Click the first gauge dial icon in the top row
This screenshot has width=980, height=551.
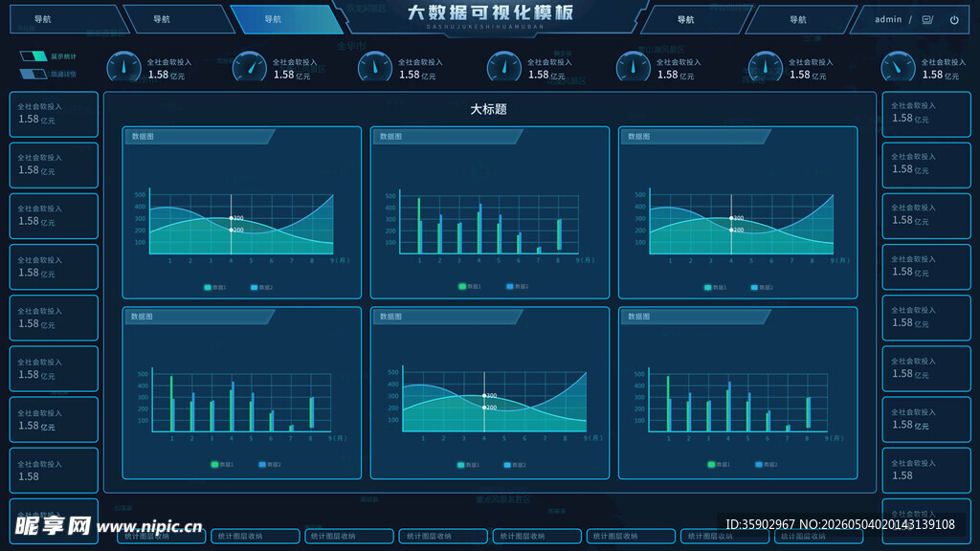(x=123, y=67)
